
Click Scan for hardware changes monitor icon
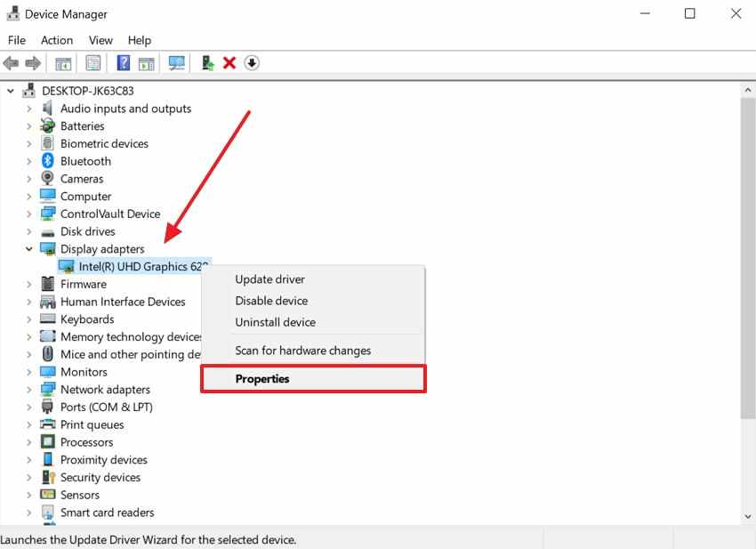(x=176, y=63)
